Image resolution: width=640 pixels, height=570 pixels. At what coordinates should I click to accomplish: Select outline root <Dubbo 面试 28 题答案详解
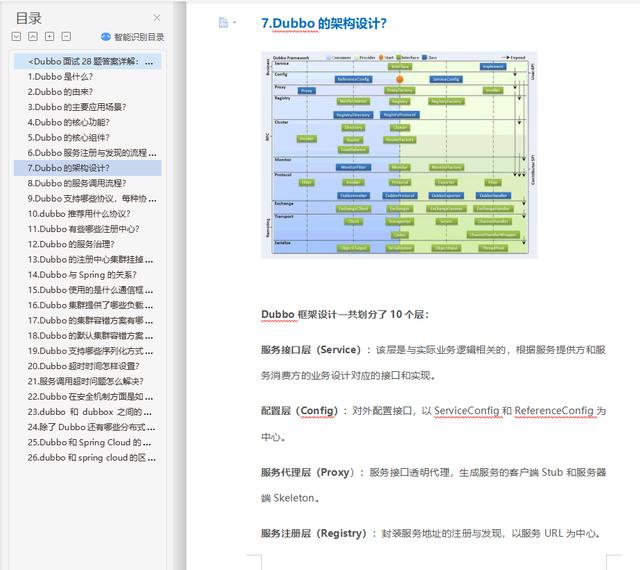88,61
